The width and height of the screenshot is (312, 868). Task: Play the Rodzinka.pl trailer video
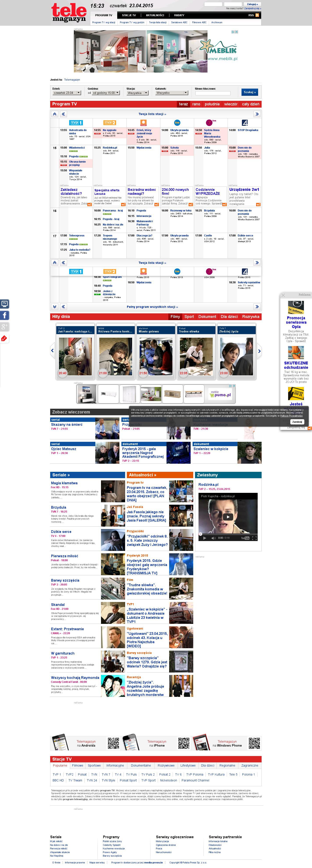(228, 517)
